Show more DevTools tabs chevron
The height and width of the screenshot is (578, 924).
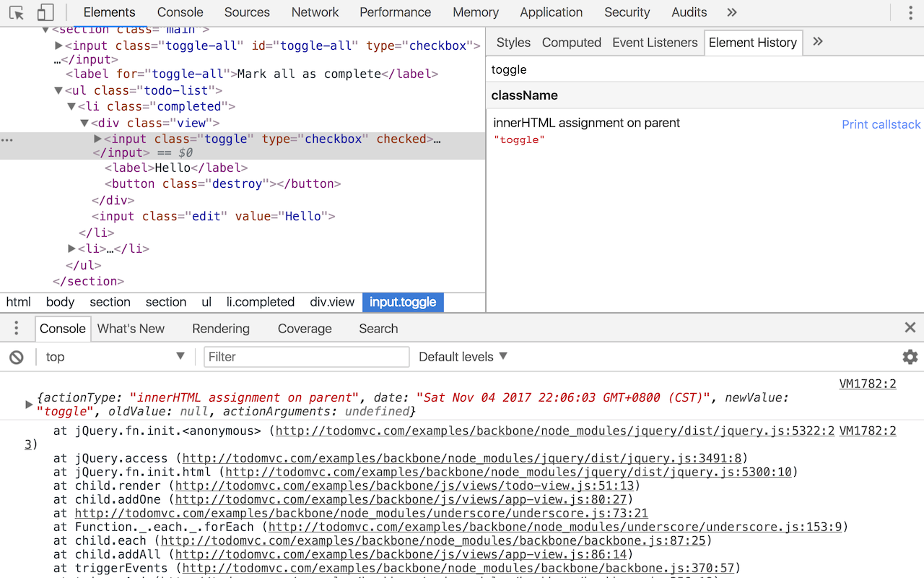[731, 12]
